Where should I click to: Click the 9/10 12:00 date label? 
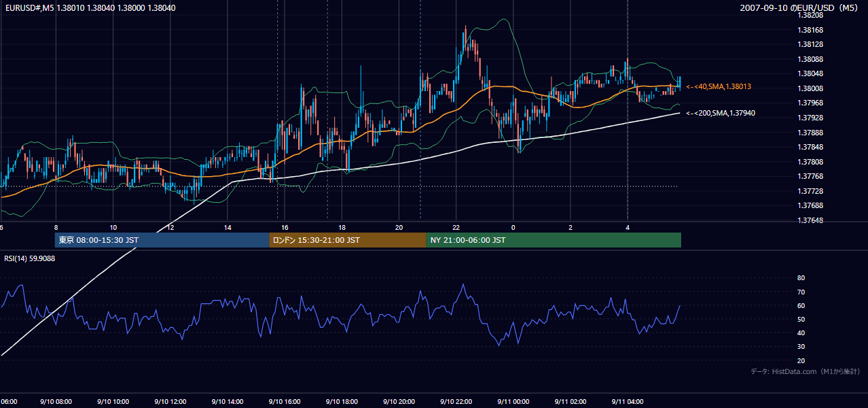click(x=170, y=402)
